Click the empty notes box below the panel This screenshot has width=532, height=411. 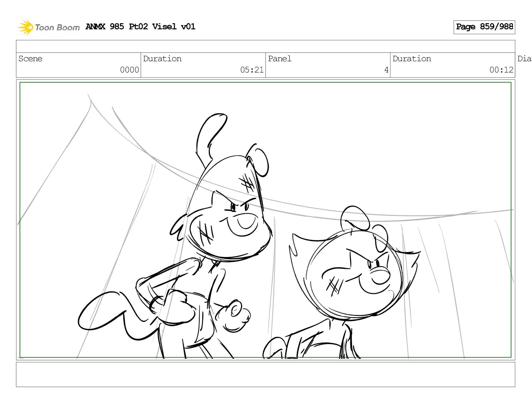pyautogui.click(x=265, y=375)
